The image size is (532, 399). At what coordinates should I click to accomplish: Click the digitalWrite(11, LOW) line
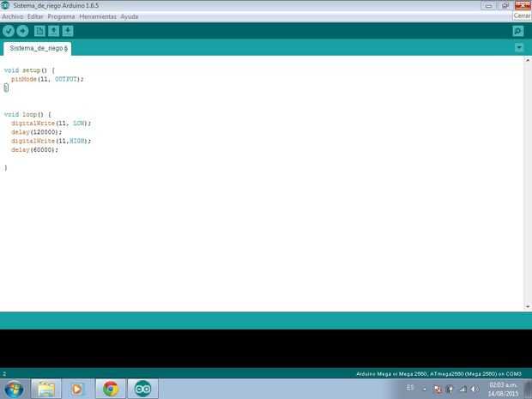click(51, 124)
